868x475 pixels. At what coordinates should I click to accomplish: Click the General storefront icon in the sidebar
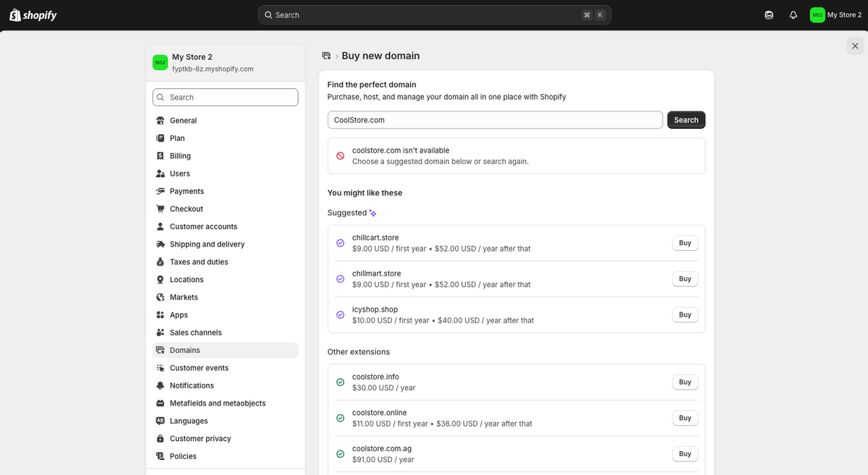(161, 121)
